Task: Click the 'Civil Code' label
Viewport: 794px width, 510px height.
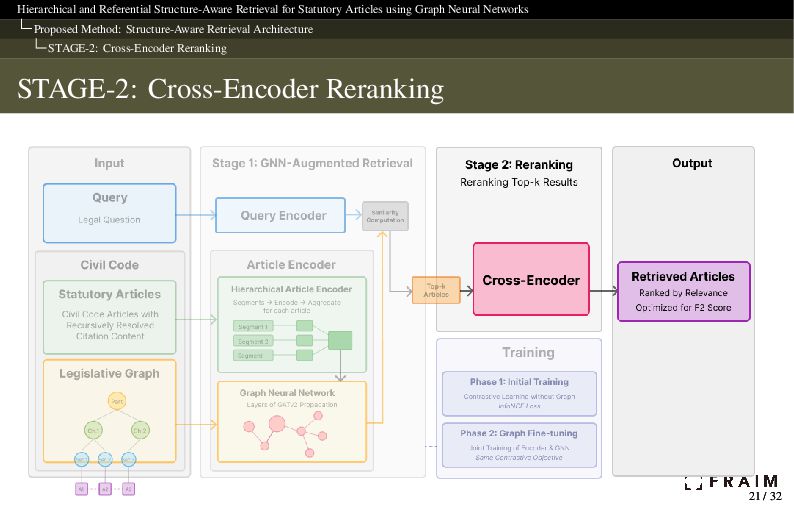Action: point(109,265)
